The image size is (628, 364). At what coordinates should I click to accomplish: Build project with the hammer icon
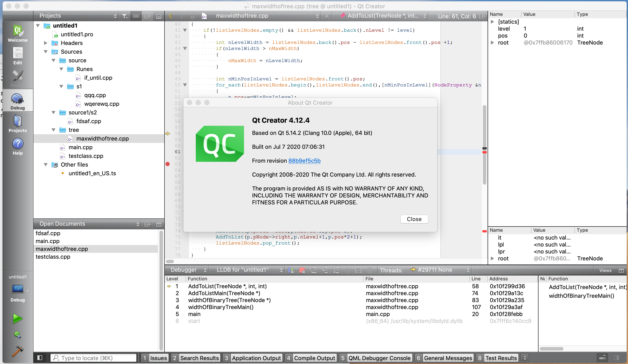pos(17,351)
